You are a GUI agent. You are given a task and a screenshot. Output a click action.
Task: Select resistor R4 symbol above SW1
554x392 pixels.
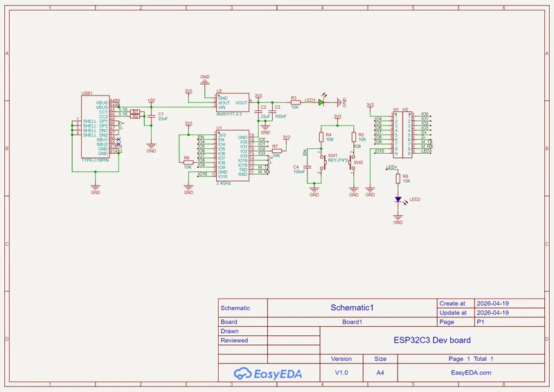tap(321, 137)
